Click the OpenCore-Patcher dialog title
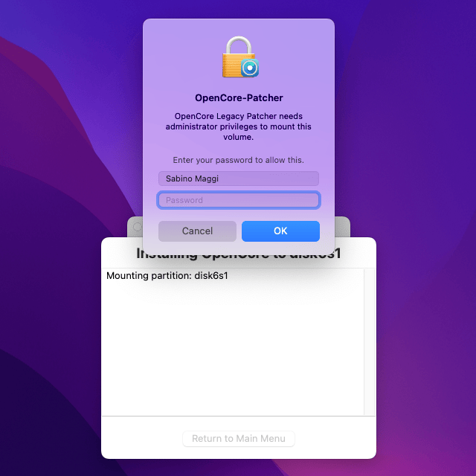476x476 pixels. 239,97
